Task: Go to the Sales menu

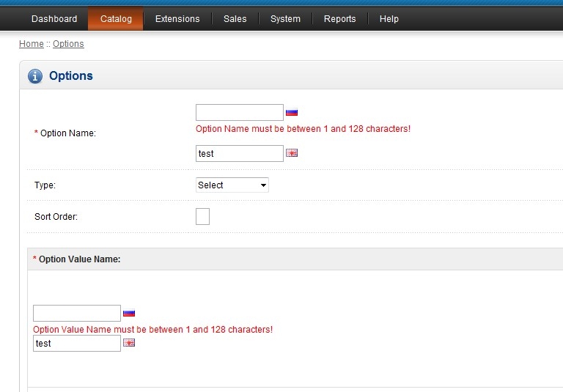Action: 235,19
